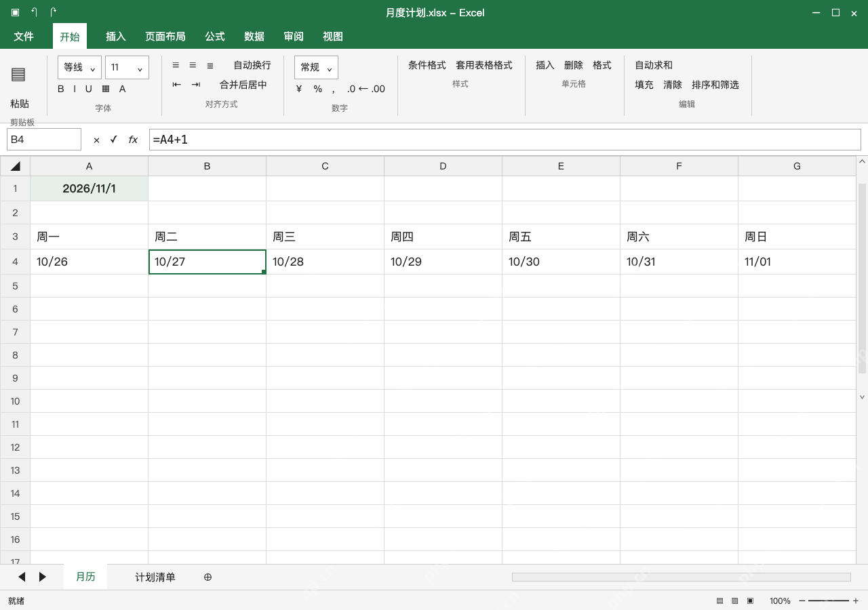Click the 删除 delete cells button
The width and height of the screenshot is (868, 610).
click(574, 65)
